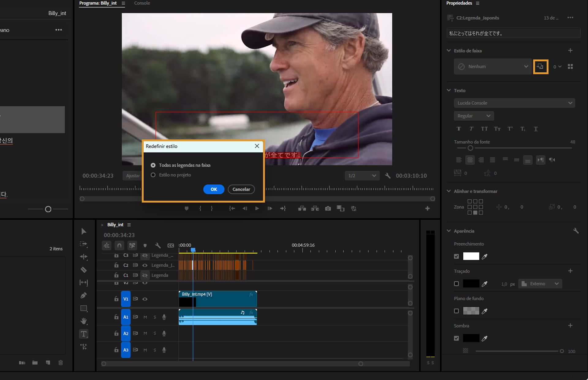Collapse the Alinhar e transformar section
The height and width of the screenshot is (380, 588).
pos(449,191)
